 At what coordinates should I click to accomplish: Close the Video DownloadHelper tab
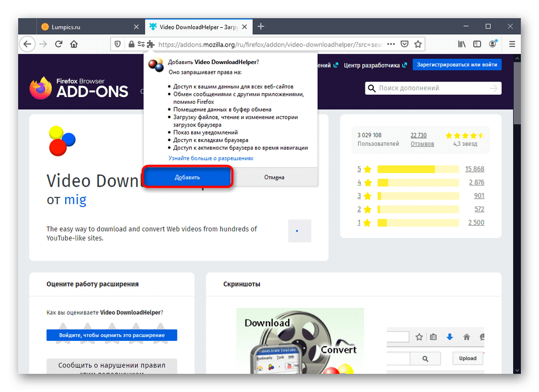tap(245, 27)
